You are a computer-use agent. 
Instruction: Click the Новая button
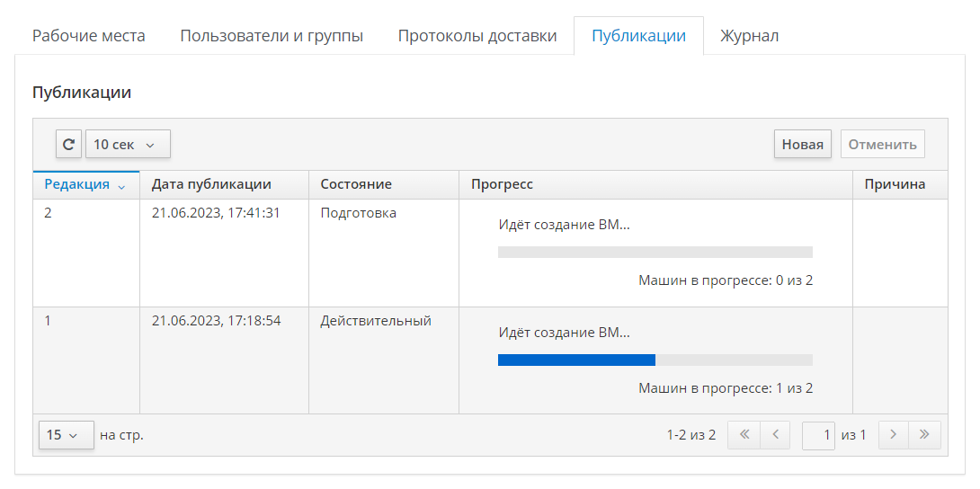802,144
